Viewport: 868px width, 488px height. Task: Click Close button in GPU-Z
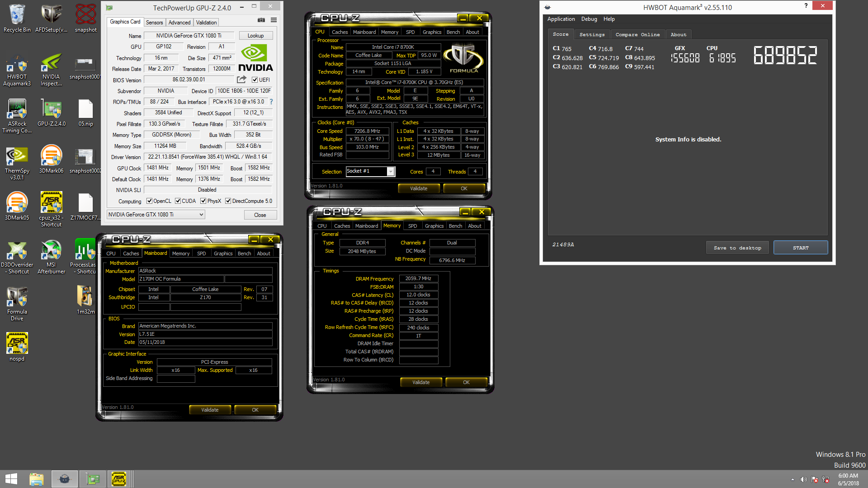(x=260, y=215)
